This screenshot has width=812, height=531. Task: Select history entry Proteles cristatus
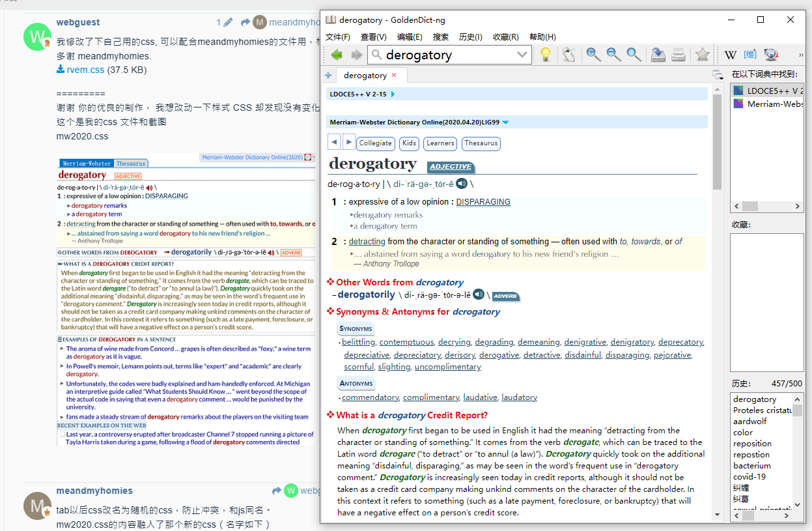(762, 410)
